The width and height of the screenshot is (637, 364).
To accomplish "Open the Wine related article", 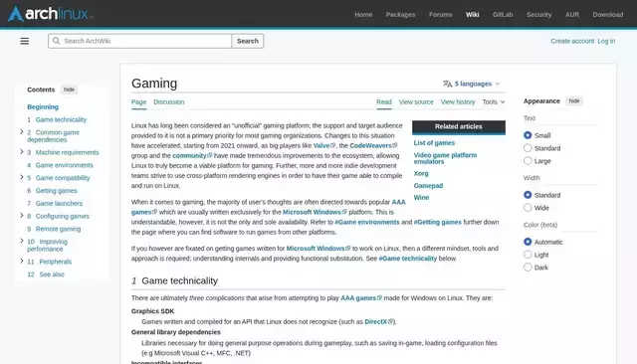I will coord(421,198).
